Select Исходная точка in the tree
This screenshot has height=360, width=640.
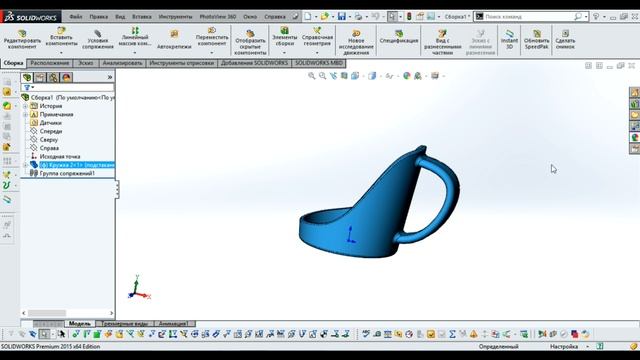[x=60, y=157]
